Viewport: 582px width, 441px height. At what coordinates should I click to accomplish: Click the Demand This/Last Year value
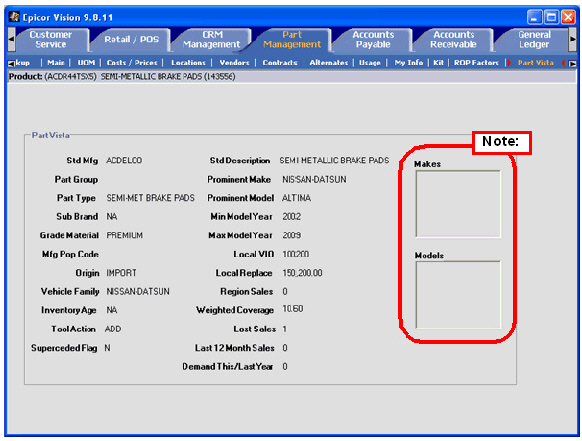[285, 367]
